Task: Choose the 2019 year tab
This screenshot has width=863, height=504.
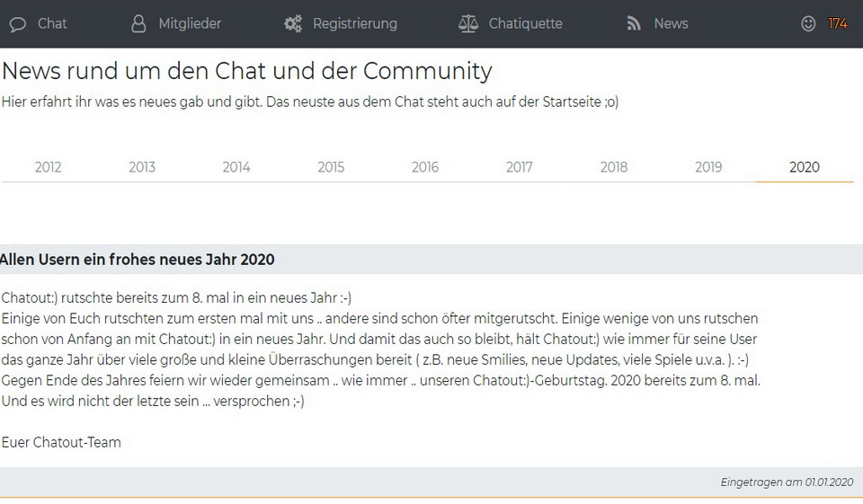Action: (x=708, y=167)
